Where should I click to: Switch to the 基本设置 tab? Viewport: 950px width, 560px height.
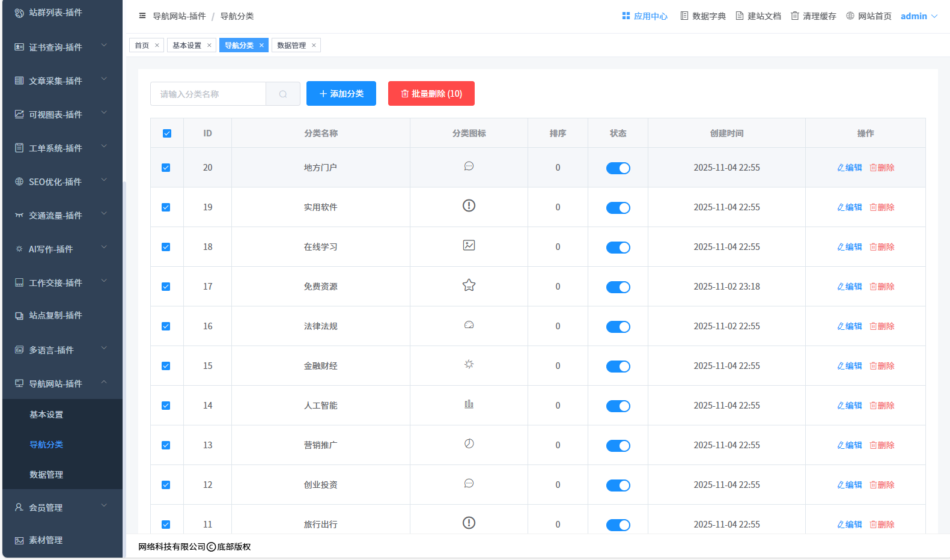(187, 46)
